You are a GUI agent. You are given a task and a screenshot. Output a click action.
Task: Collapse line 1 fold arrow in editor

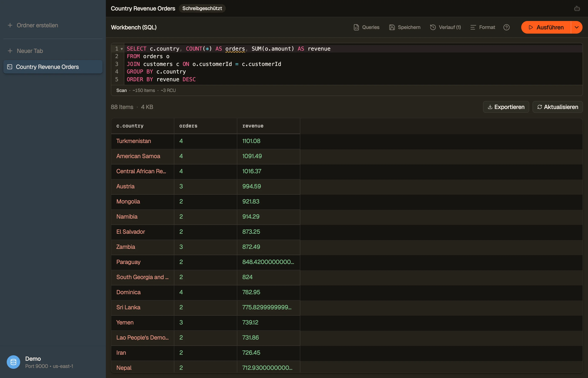(x=122, y=49)
